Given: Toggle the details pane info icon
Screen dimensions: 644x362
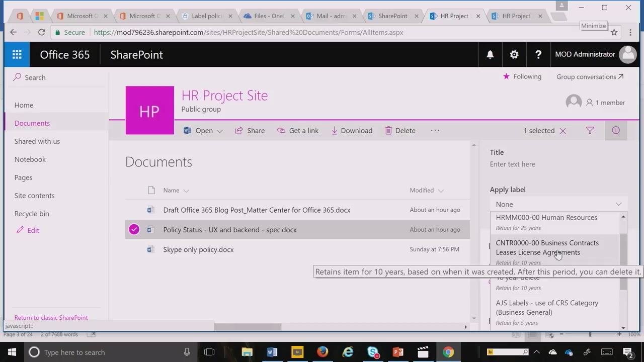Looking at the screenshot, I should click(x=616, y=131).
